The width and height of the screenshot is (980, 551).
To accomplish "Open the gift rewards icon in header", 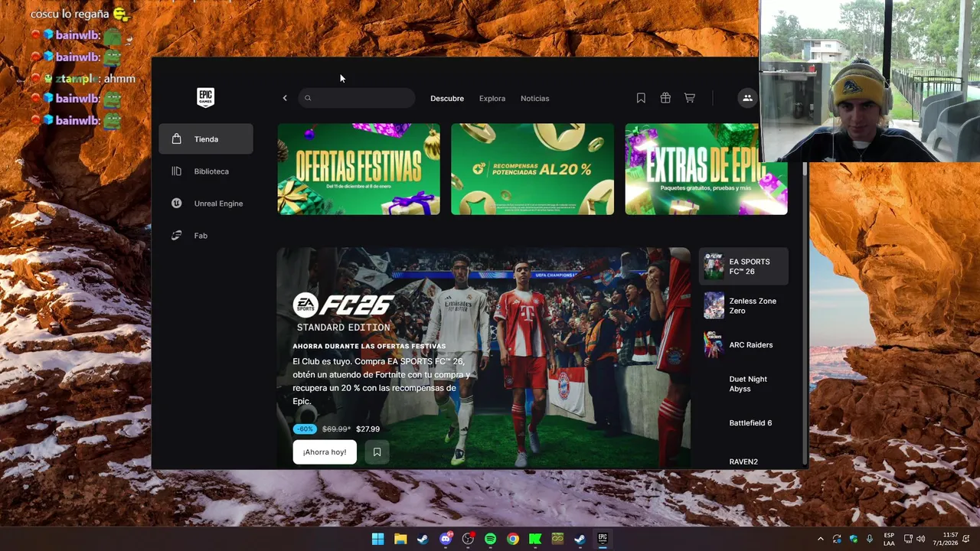I will tap(665, 98).
